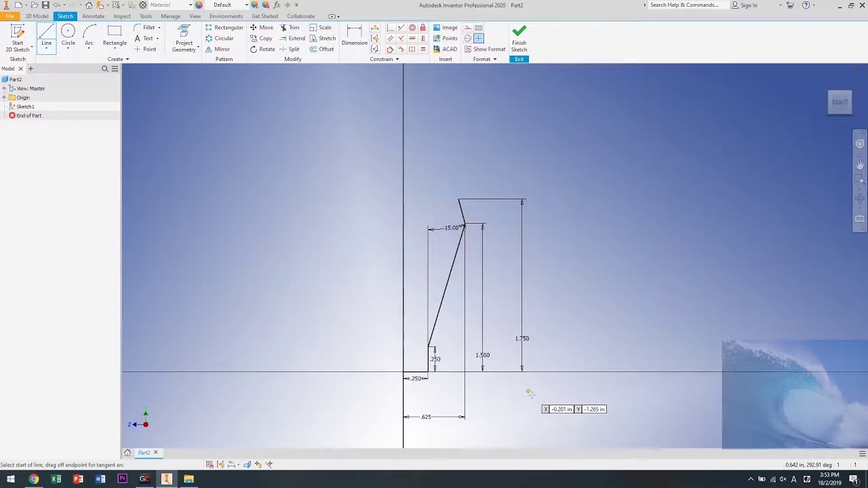Screen dimensions: 868x488
Task: Toggle the Centerline format option
Action: [468, 39]
